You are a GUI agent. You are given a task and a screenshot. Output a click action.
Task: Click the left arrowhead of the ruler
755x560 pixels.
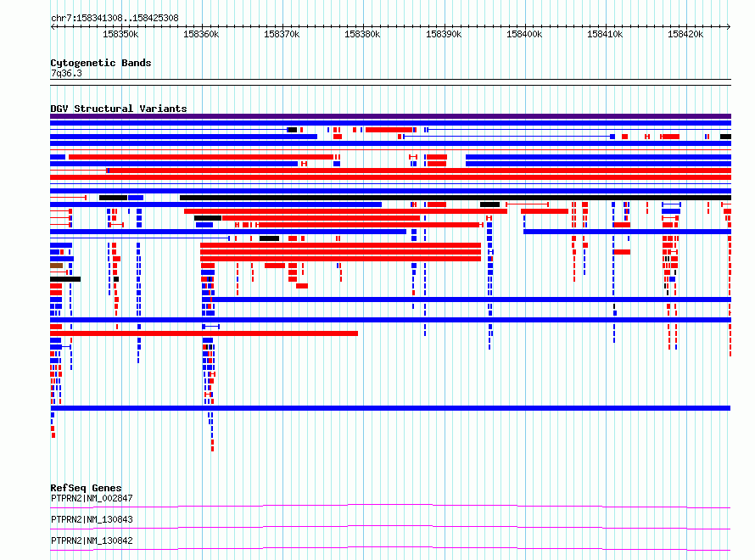[x=53, y=26]
